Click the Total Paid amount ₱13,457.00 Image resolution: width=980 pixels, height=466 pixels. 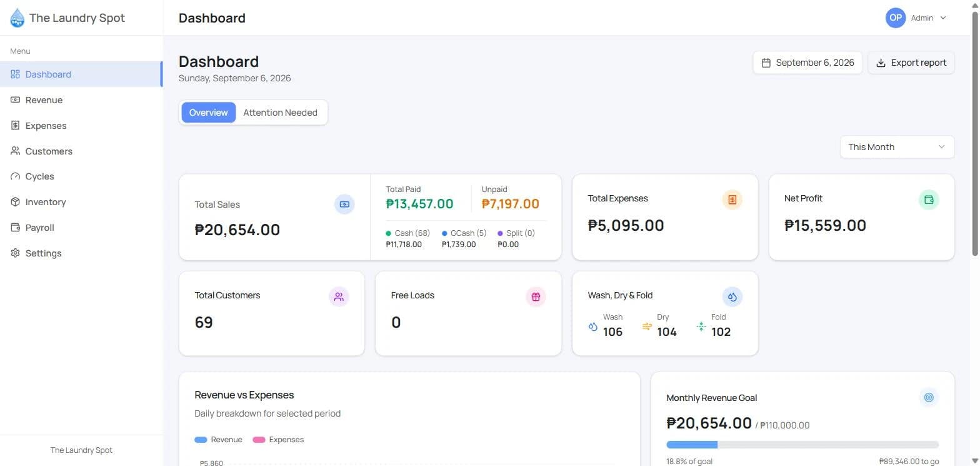click(x=419, y=204)
